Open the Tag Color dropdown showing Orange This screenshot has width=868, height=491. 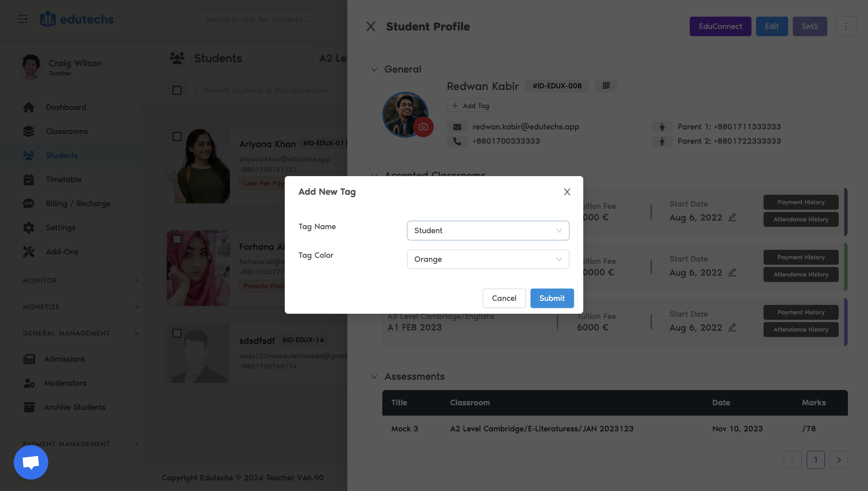[x=488, y=259]
